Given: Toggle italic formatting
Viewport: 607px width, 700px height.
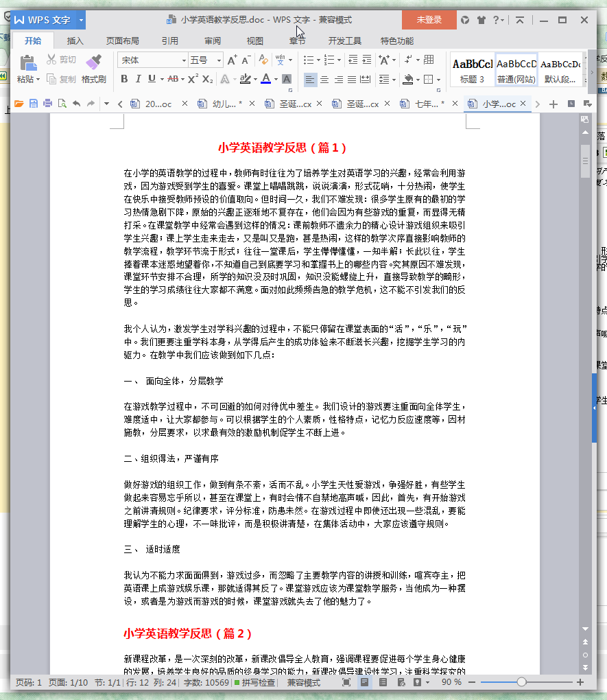Looking at the screenshot, I should click(x=138, y=79).
